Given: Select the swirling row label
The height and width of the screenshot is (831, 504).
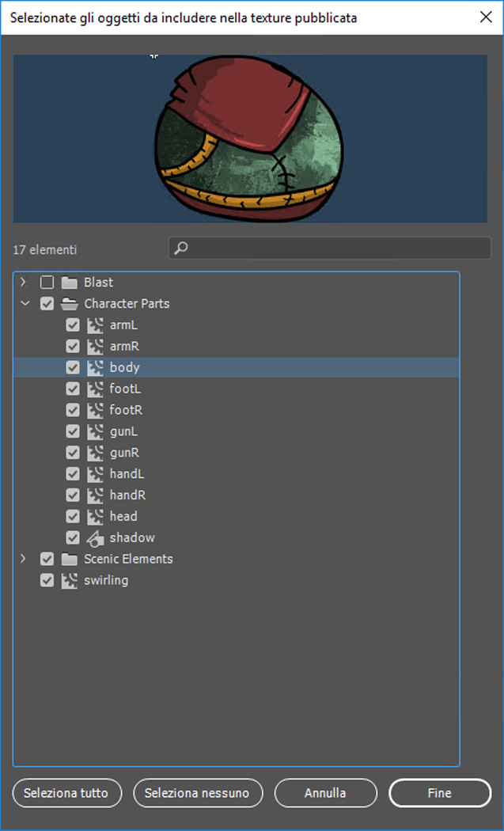Looking at the screenshot, I should click(x=106, y=581).
